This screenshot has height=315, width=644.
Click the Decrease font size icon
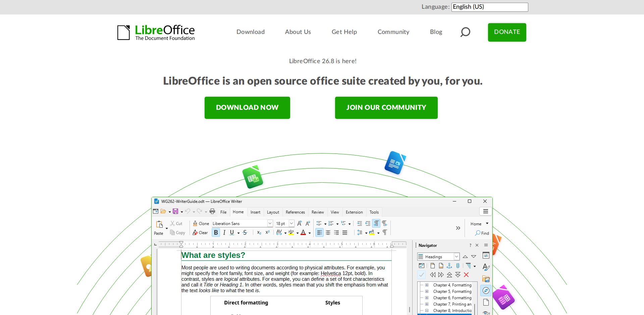pyautogui.click(x=308, y=223)
